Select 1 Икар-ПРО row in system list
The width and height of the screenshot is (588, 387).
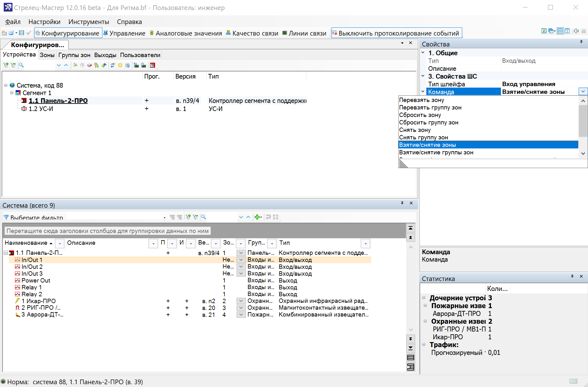coord(189,301)
